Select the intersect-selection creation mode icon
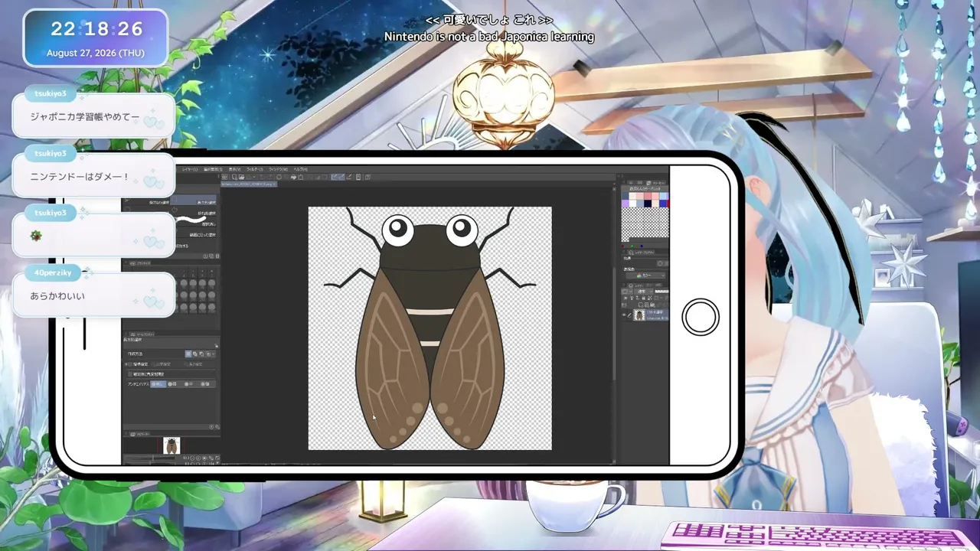The height and width of the screenshot is (551, 980). tap(207, 354)
